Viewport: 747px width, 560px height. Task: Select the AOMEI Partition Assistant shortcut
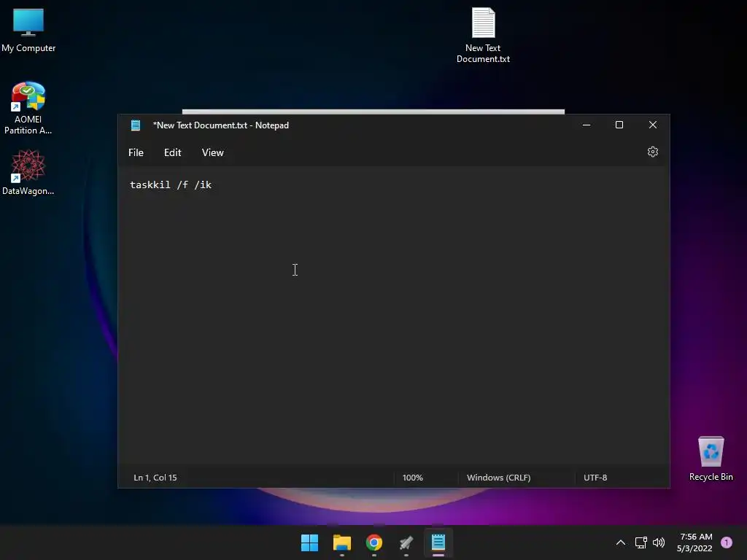[x=28, y=109]
